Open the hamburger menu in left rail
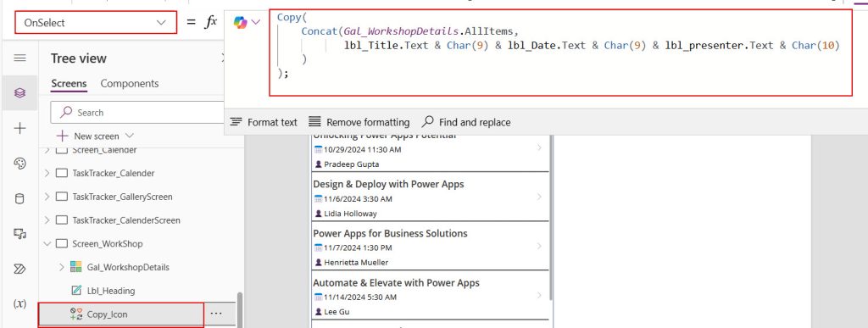This screenshot has width=868, height=328. point(19,58)
